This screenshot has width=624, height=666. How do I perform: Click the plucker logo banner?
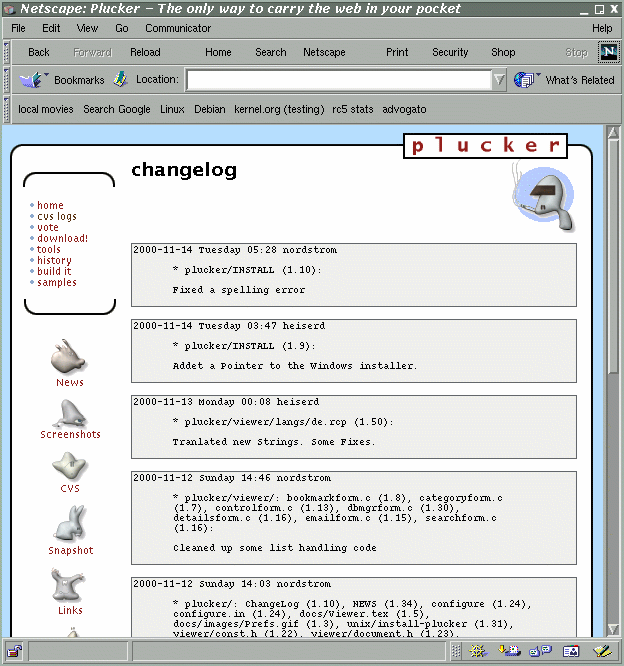[485, 146]
